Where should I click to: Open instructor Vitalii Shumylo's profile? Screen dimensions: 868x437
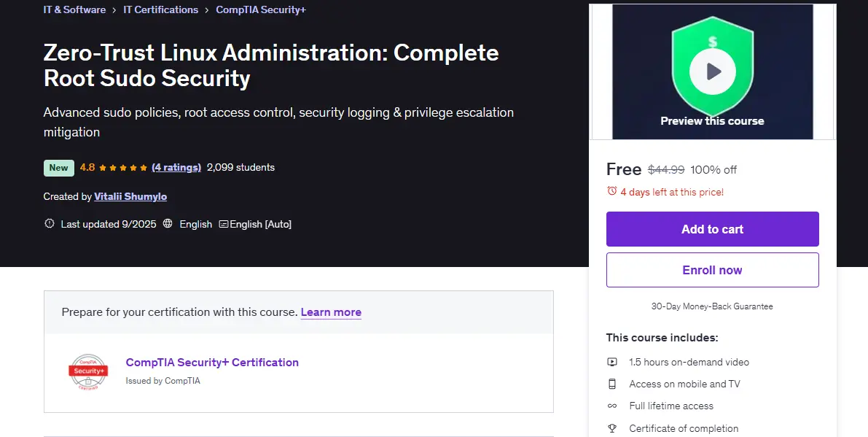130,197
